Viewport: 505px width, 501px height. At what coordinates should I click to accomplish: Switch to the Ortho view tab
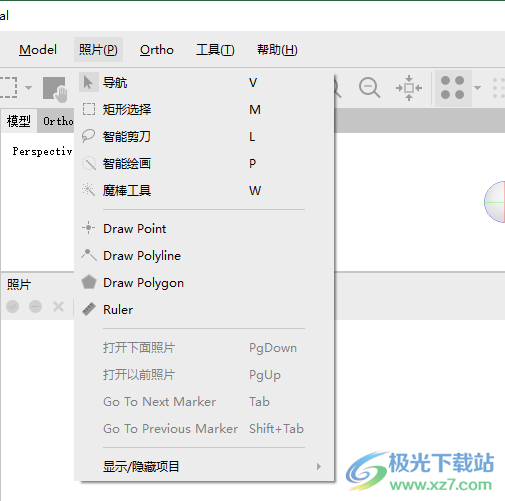(x=57, y=121)
